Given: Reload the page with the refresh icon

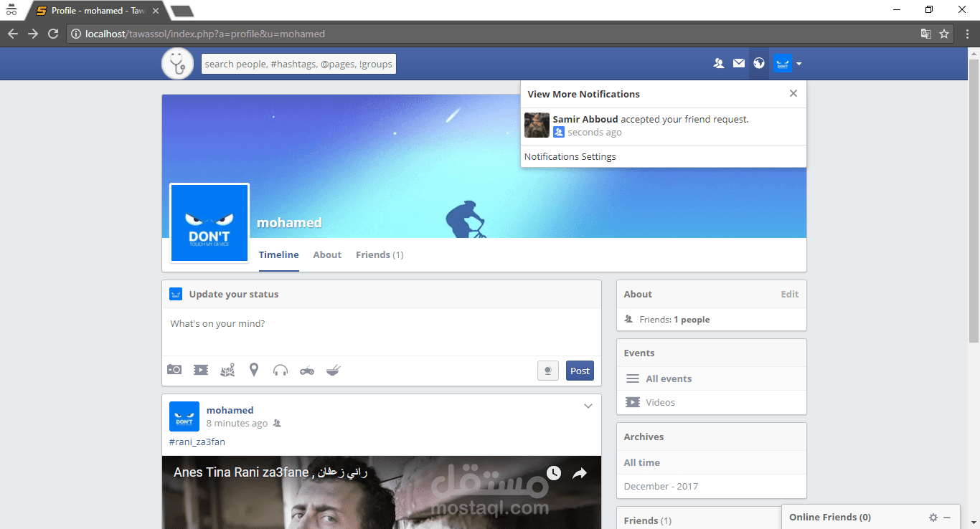Looking at the screenshot, I should coord(53,34).
